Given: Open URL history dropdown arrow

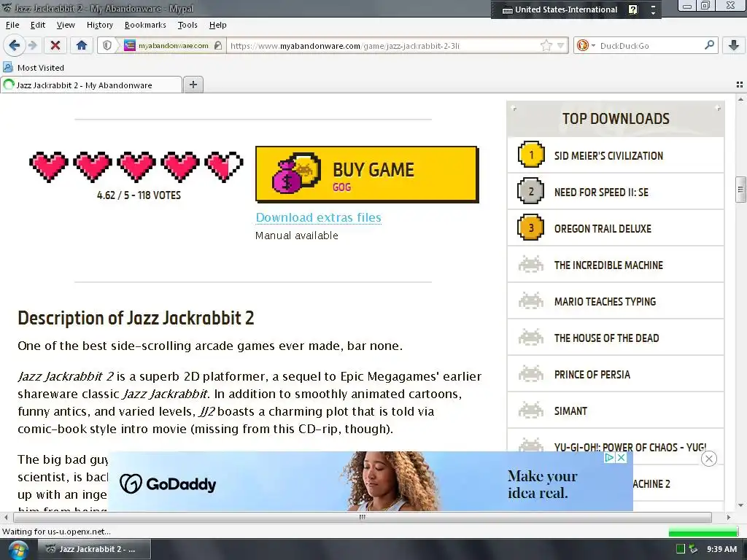Looking at the screenshot, I should pos(561,46).
